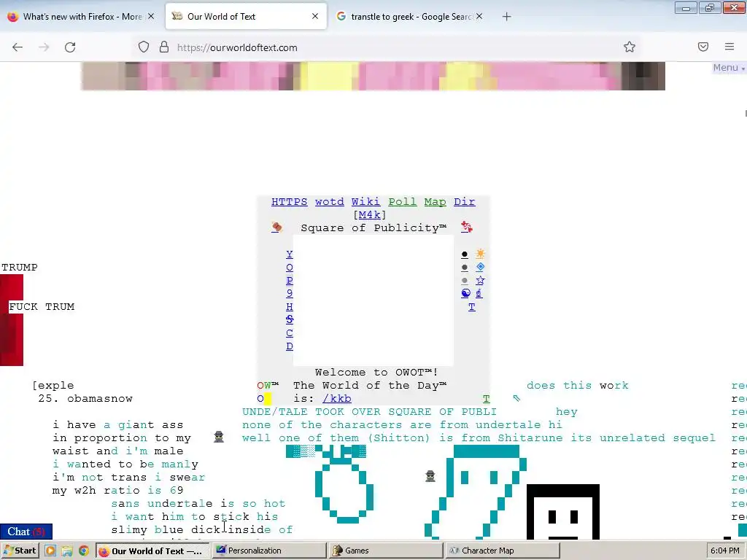Image resolution: width=747 pixels, height=560 pixels.
Task: Click the blue star outline icon
Action: [480, 280]
